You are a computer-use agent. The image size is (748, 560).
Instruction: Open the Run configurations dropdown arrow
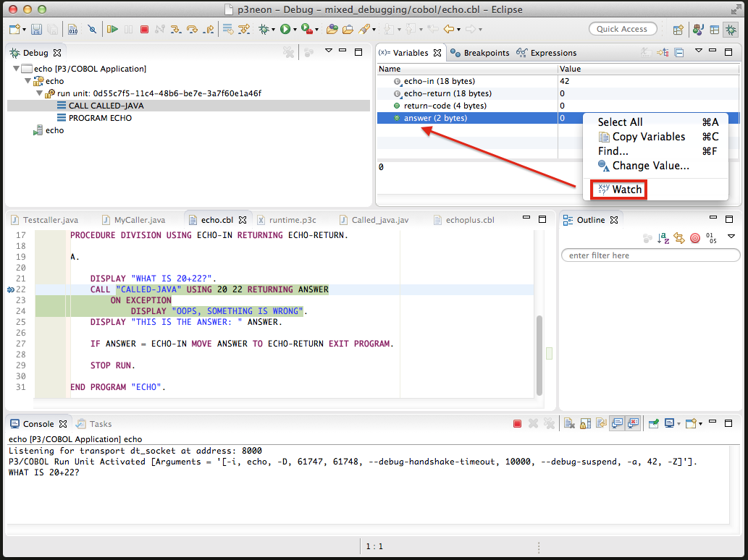point(294,30)
